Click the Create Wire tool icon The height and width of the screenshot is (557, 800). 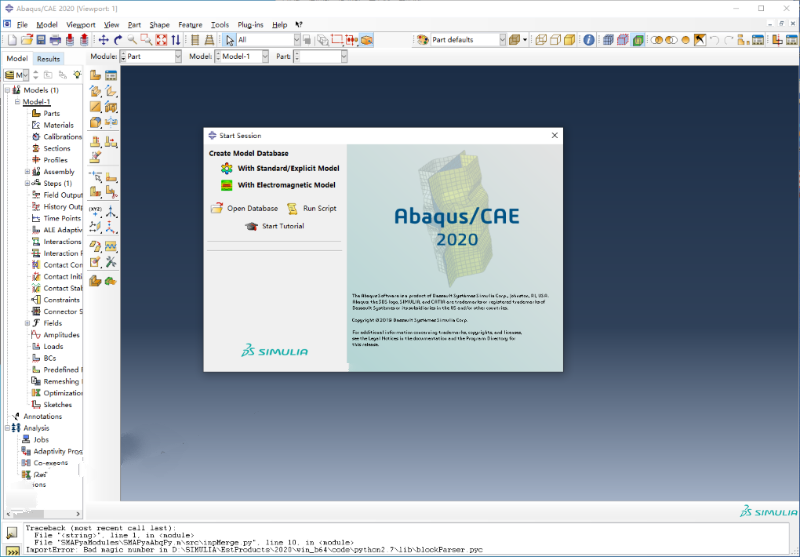(95, 107)
